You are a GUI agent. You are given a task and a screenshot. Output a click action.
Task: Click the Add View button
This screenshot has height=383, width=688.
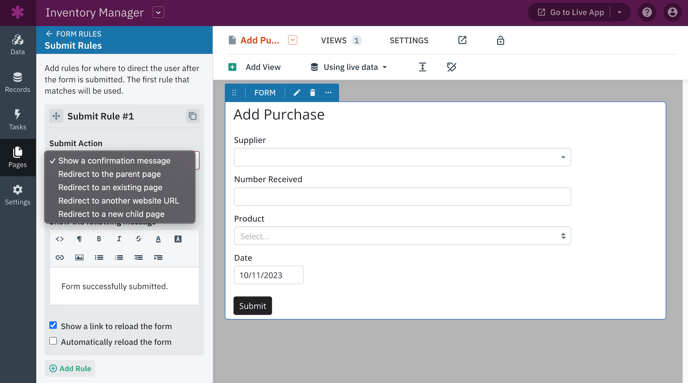(x=254, y=67)
